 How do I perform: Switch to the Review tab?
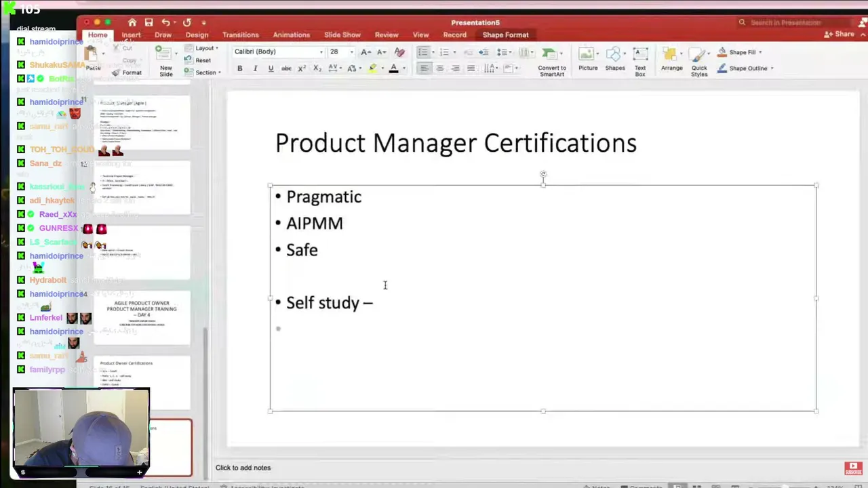[x=387, y=35]
